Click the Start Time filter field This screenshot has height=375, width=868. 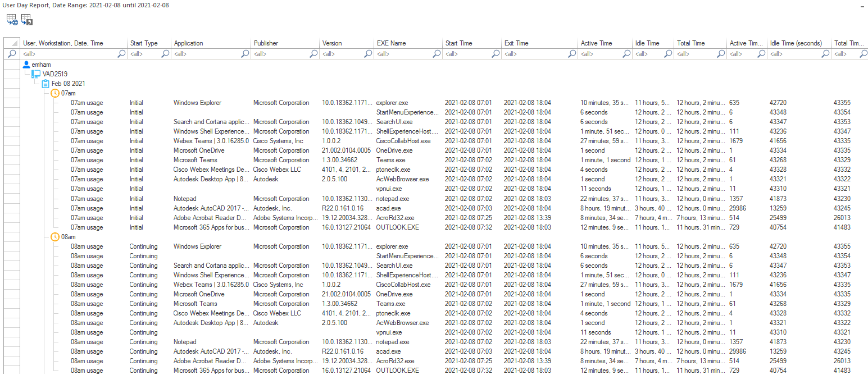click(x=467, y=54)
